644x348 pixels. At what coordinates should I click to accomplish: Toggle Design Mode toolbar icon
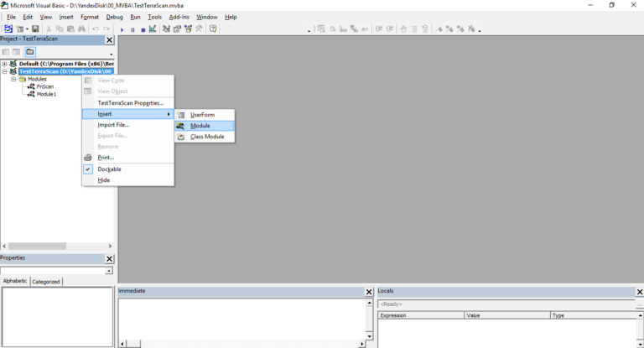(153, 29)
